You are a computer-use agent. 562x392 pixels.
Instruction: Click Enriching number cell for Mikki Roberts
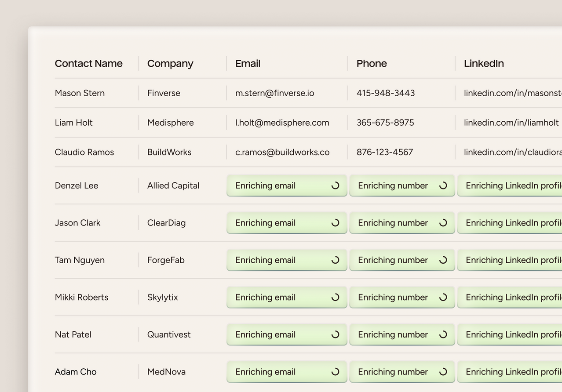(x=402, y=297)
